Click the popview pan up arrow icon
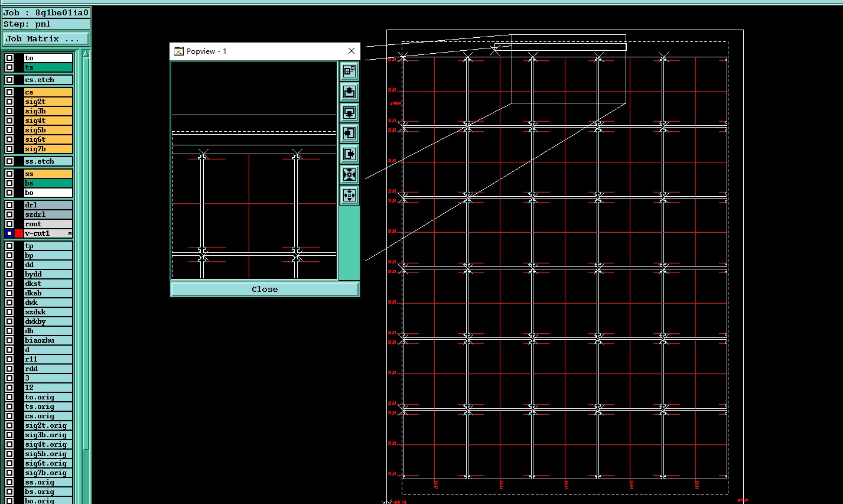The width and height of the screenshot is (843, 504). (349, 92)
